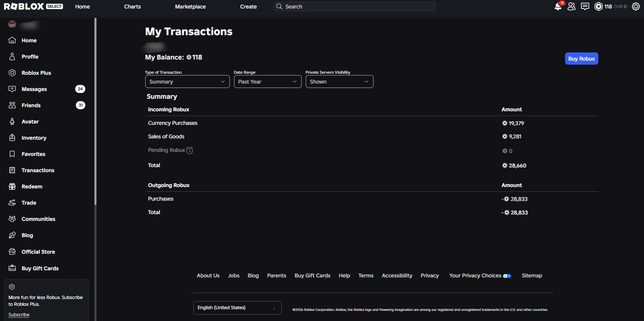The image size is (644, 321).
Task: Click the Inventory backpack icon
Action: pos(12,138)
